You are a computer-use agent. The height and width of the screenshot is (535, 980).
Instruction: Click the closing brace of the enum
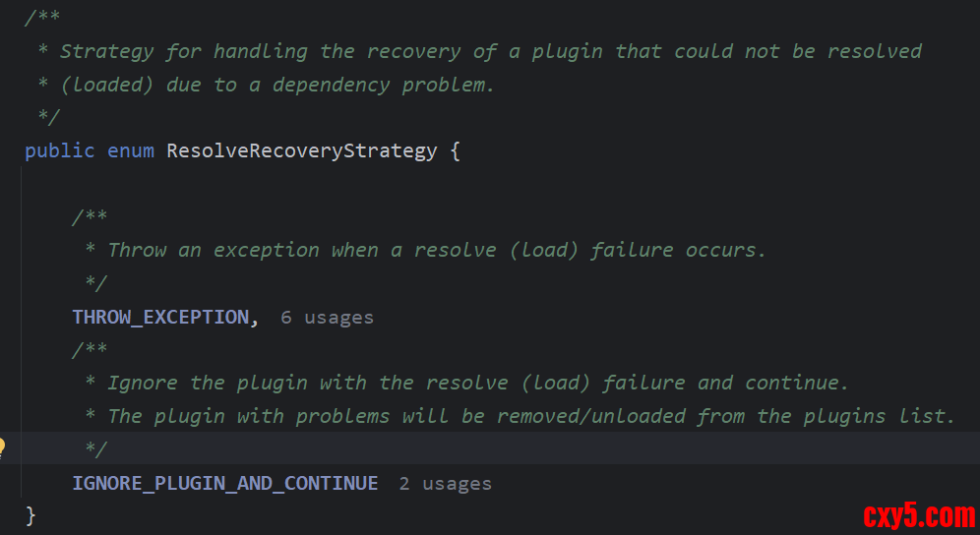pos(31,515)
